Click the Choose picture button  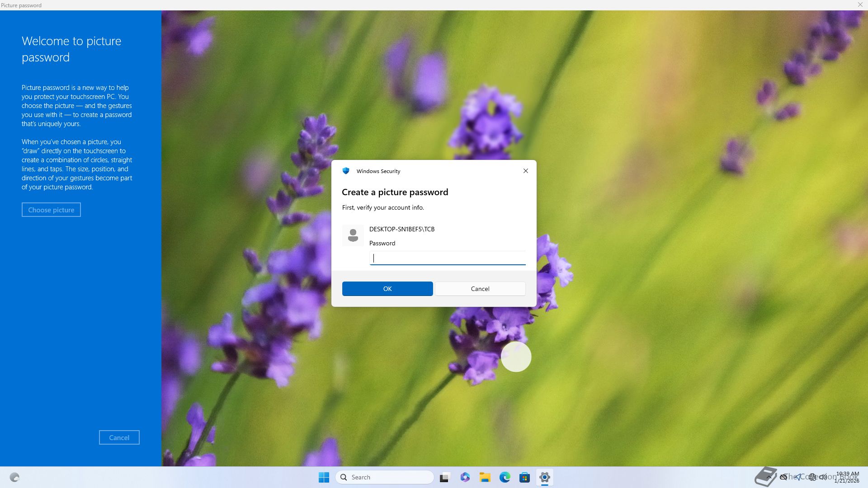click(51, 210)
